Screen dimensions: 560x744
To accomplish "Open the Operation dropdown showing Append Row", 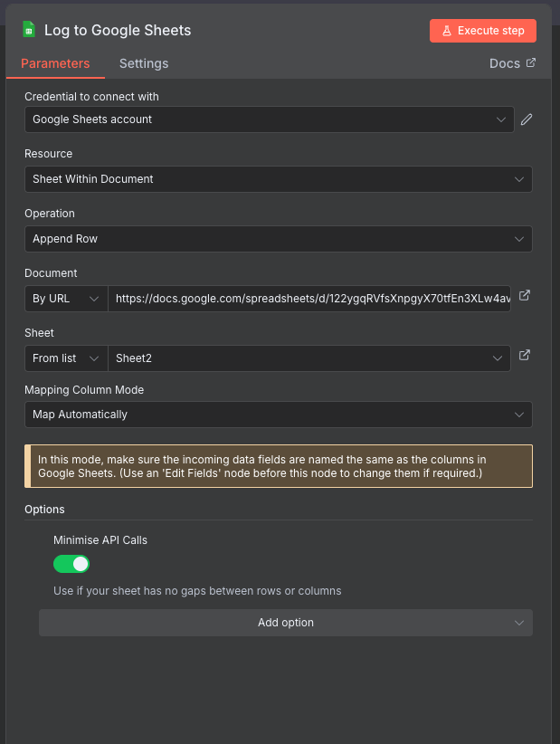I will pos(278,238).
